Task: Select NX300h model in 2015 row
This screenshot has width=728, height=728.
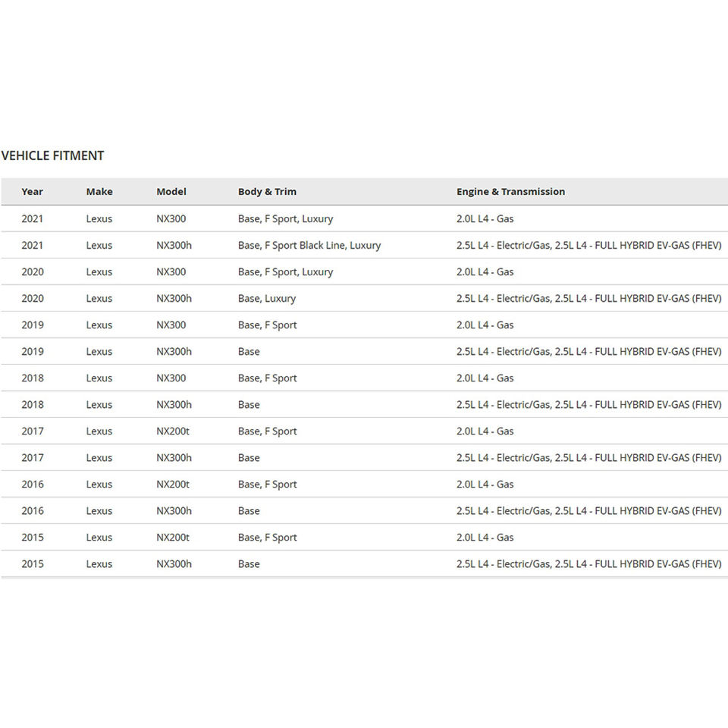Action: click(x=174, y=564)
